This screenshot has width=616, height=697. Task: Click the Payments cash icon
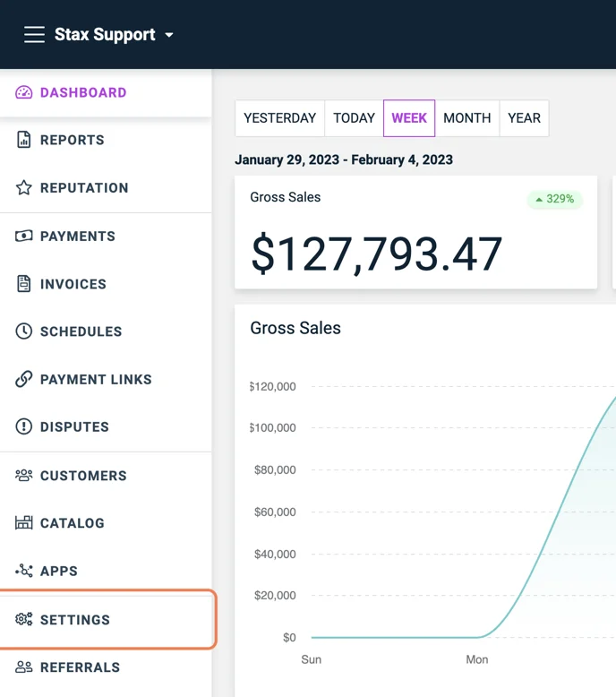pyautogui.click(x=24, y=236)
